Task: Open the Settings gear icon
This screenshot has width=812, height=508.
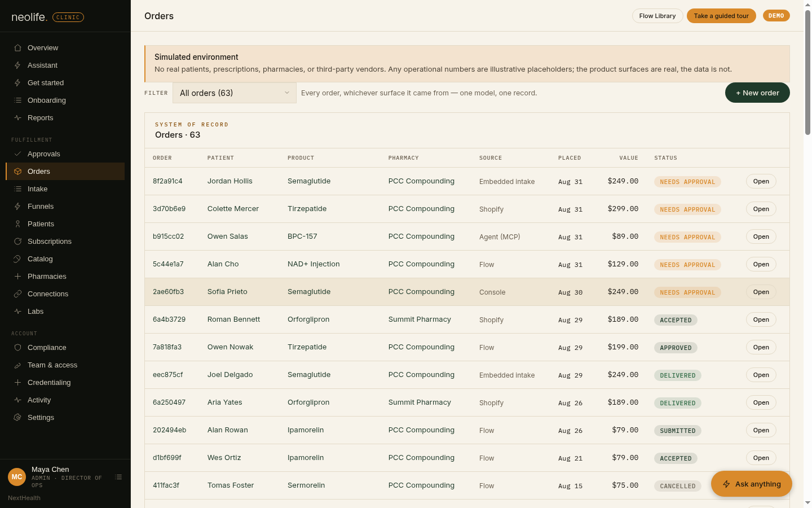Action: pos(17,418)
